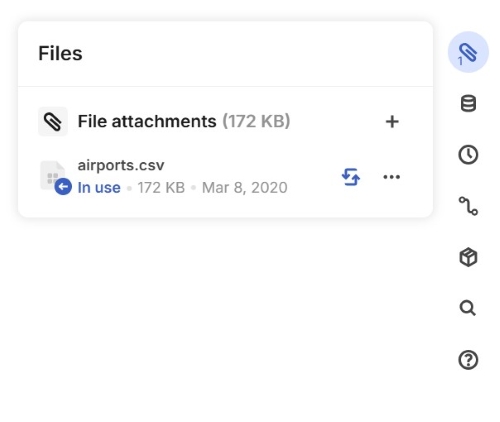The image size is (500, 422).
Task: Open notebook search with the magnifier icon
Action: point(468,308)
